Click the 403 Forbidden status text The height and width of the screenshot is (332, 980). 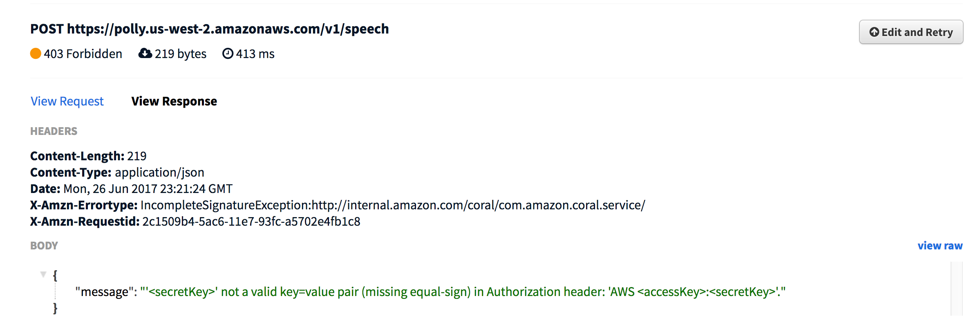[83, 54]
